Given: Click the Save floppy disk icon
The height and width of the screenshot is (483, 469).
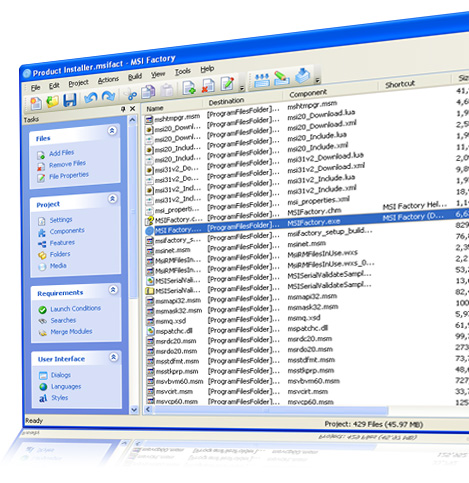Looking at the screenshot, I should coord(70,100).
